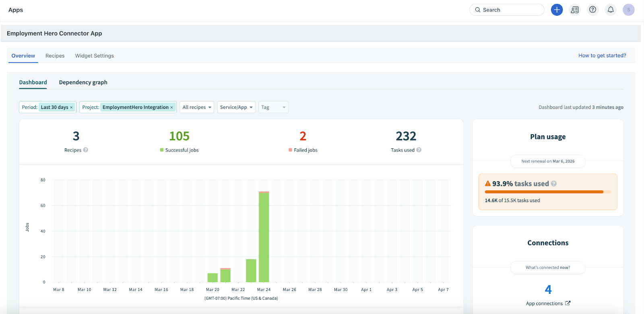
Task: Click the 2 Failed jobs count
Action: pyautogui.click(x=303, y=136)
